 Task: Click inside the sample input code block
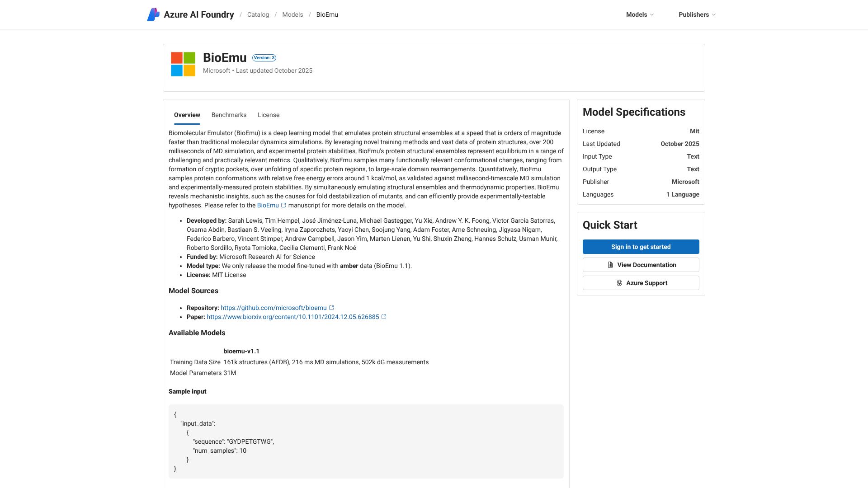tap(366, 441)
